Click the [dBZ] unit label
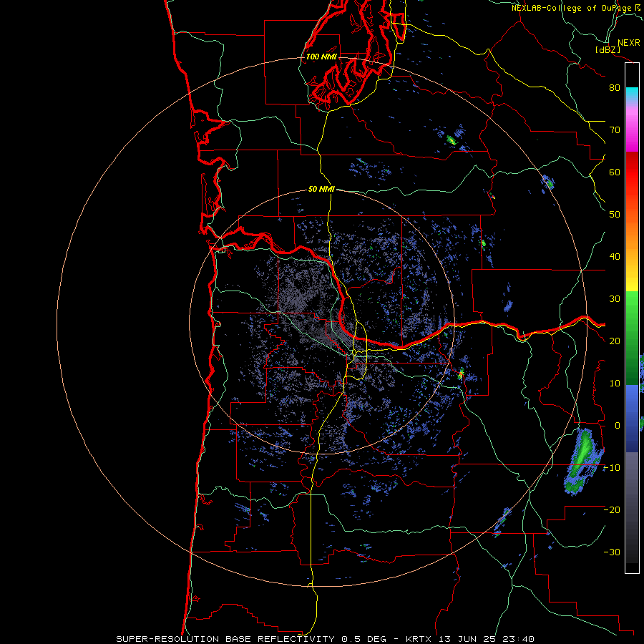 (x=608, y=49)
